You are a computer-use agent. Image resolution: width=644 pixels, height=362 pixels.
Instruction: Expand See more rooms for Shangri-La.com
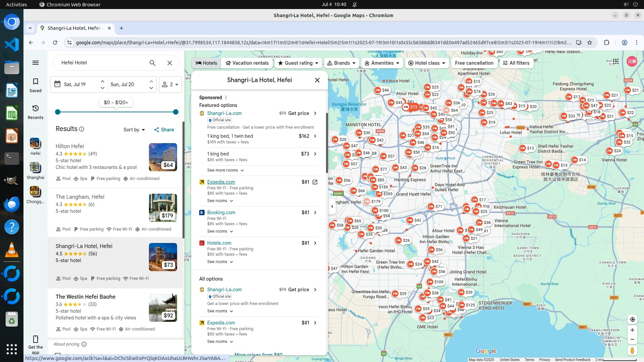225,170
